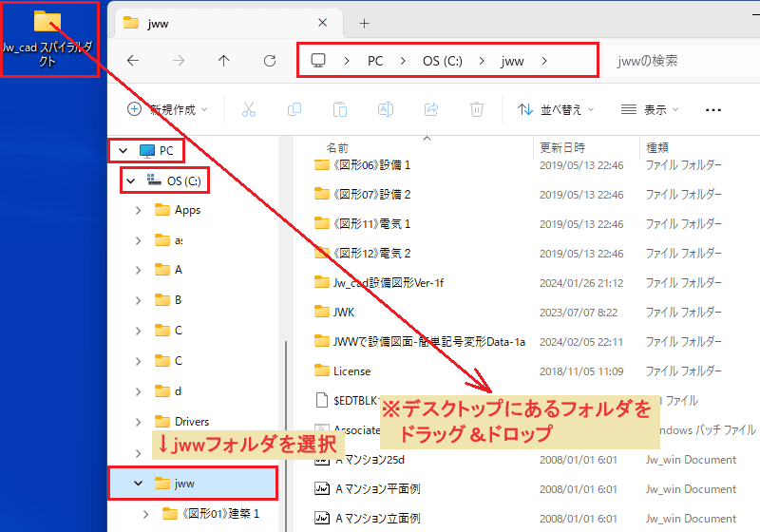The image size is (760, 532).
Task: Expand chevron after PC in breadcrumb
Action: pyautogui.click(x=403, y=61)
